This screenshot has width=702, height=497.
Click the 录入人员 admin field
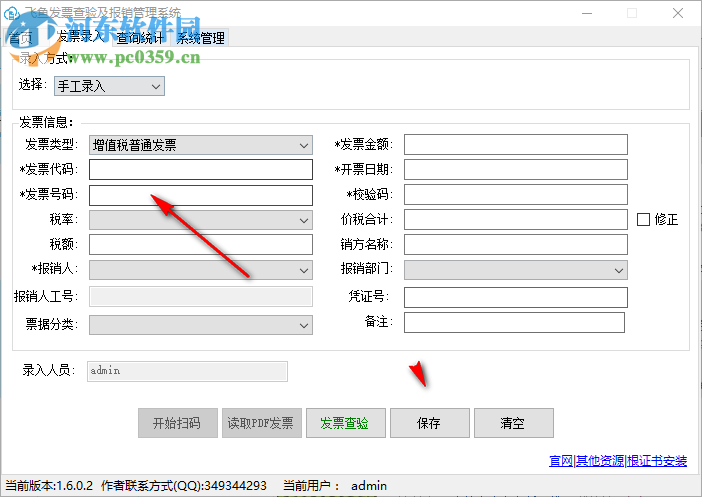(187, 371)
